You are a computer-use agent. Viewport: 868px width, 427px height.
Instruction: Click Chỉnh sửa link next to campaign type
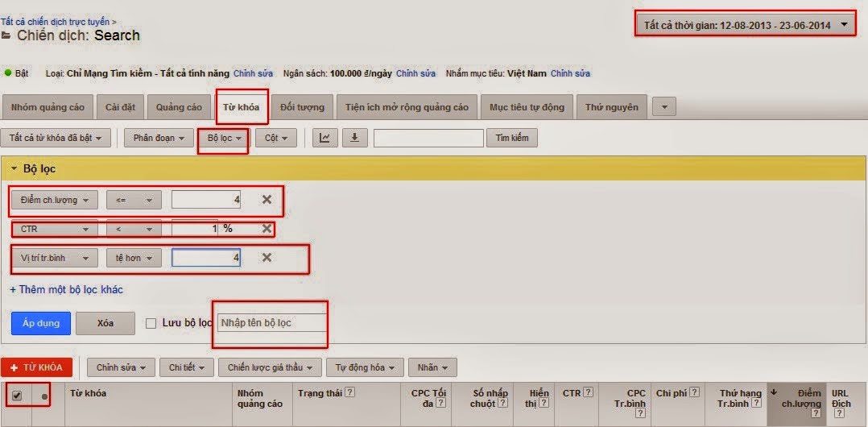pyautogui.click(x=253, y=73)
